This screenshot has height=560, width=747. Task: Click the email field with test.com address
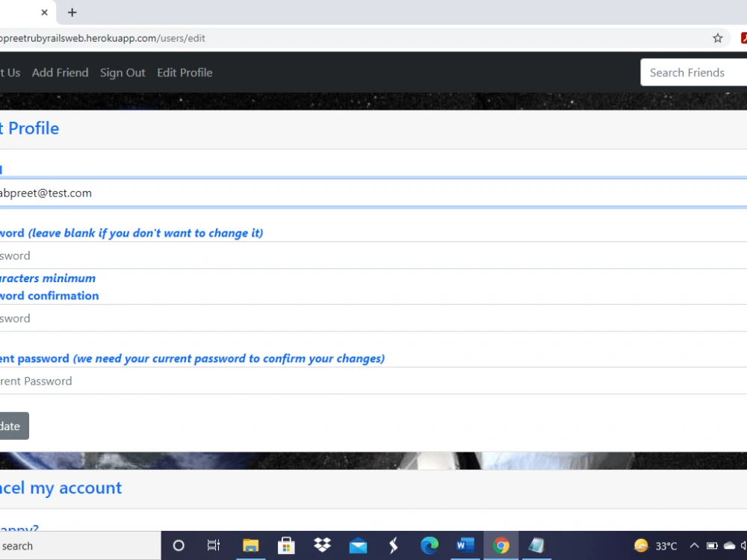[x=373, y=193]
